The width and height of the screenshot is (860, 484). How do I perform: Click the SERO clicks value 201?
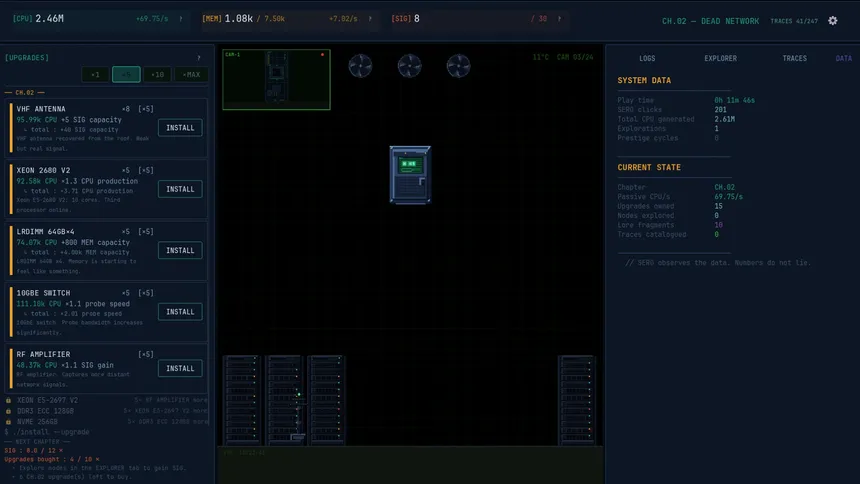click(x=720, y=110)
